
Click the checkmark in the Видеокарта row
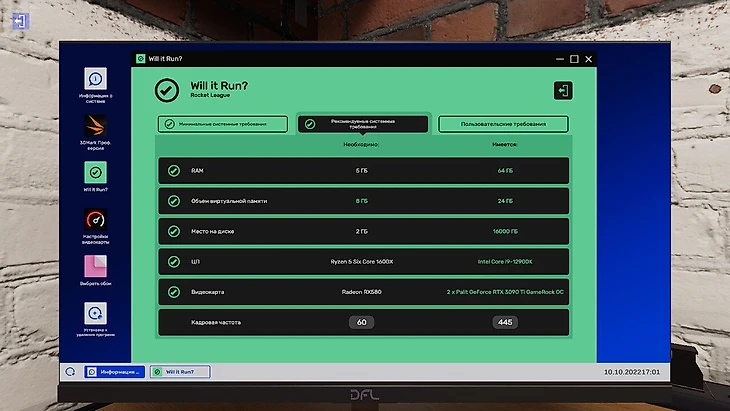(174, 292)
